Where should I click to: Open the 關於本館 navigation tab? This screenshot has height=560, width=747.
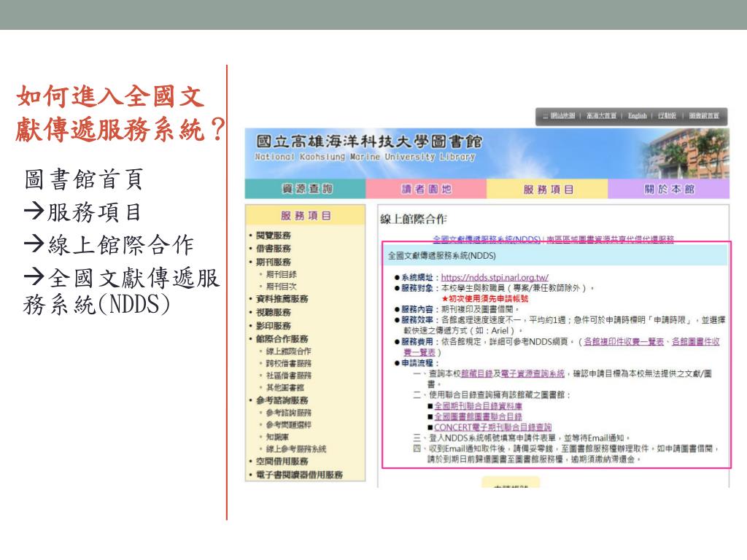[x=669, y=189]
